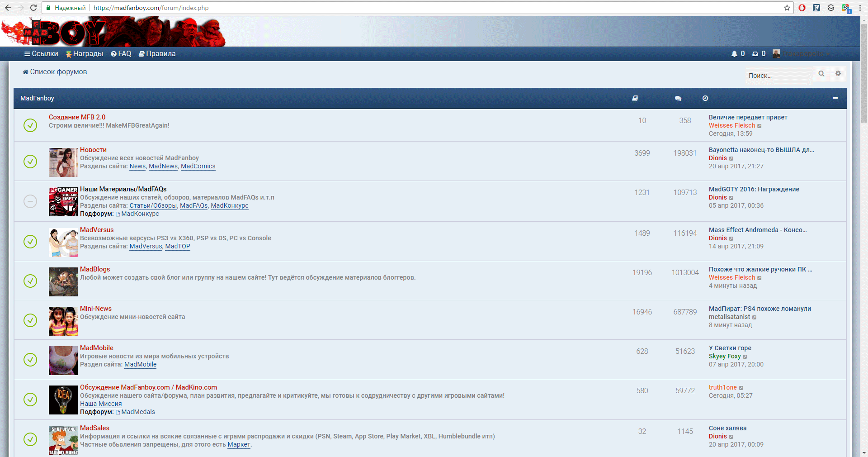This screenshot has width=868, height=457.
Task: Open last post МадПират: PS4 похоже ломанули
Action: point(760,309)
